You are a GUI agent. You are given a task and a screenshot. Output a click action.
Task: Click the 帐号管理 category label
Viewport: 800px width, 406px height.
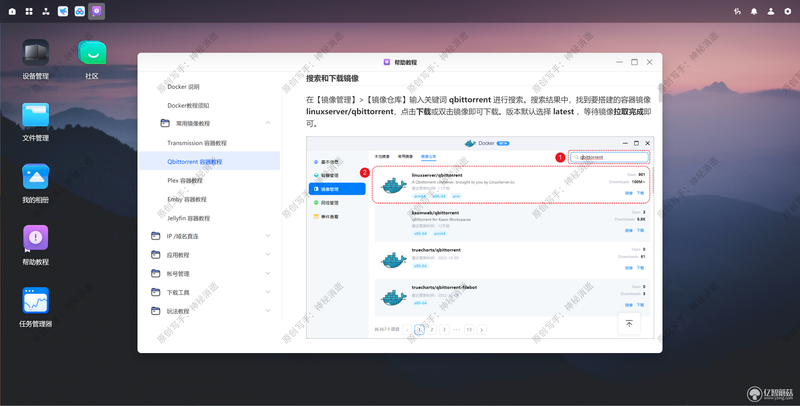point(178,273)
